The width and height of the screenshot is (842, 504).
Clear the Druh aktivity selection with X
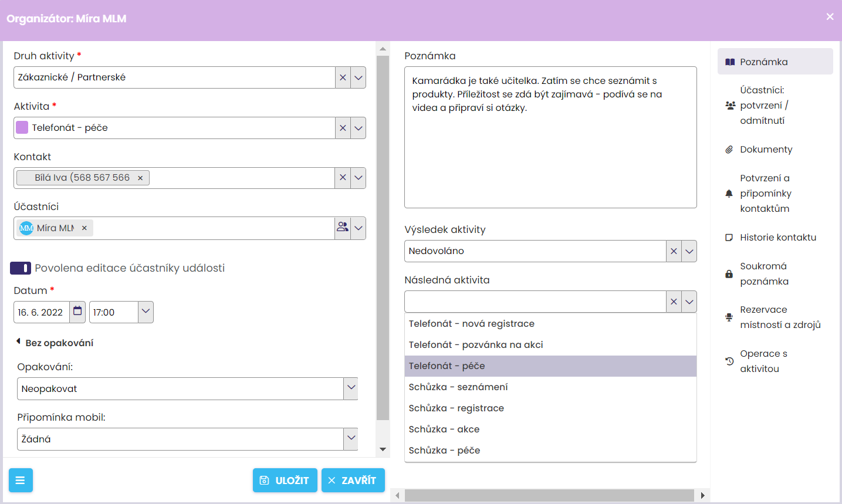point(343,77)
